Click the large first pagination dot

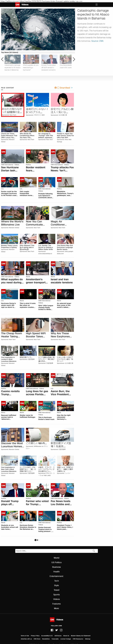pyautogui.click(x=36, y=540)
